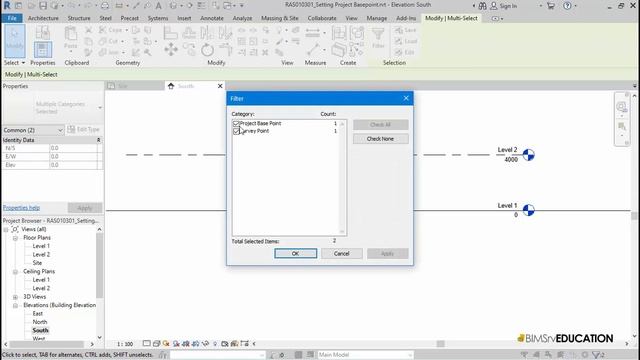
Task: Select the Move tool in Modify panel
Action: click(171, 50)
